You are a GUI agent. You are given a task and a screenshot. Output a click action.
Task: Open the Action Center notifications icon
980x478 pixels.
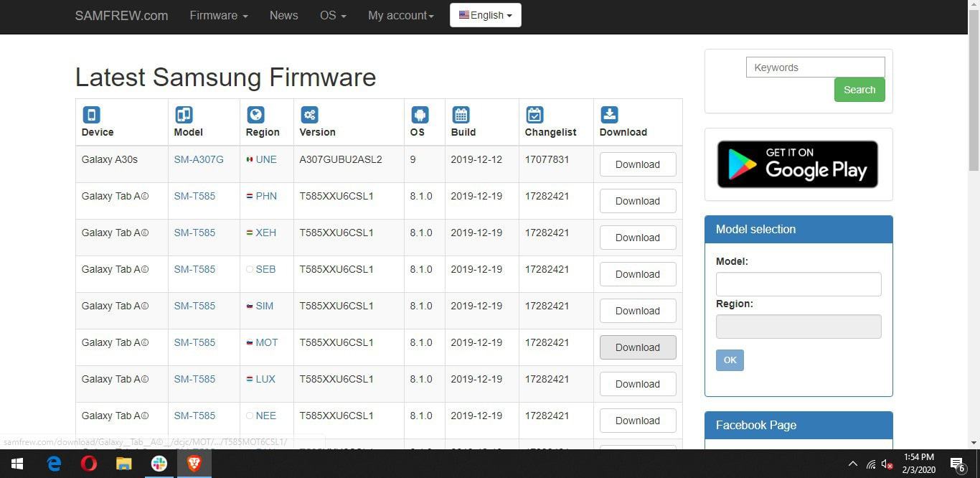click(x=957, y=464)
